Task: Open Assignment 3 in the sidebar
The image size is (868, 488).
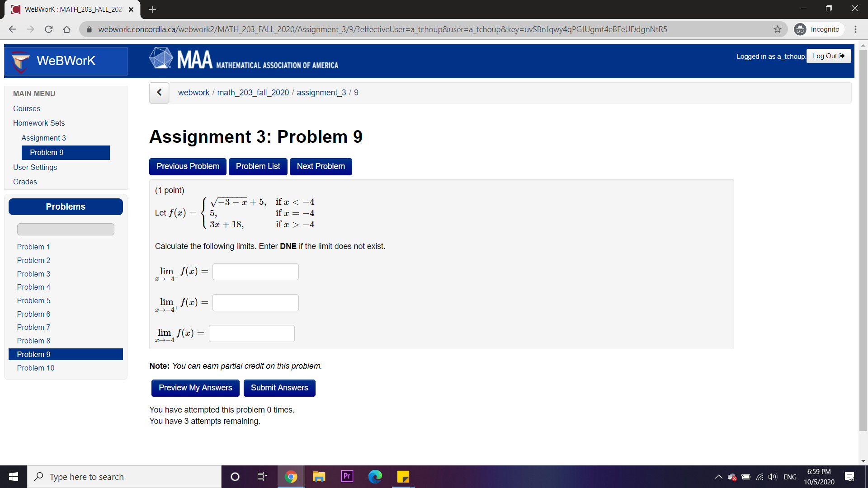Action: pos(44,138)
